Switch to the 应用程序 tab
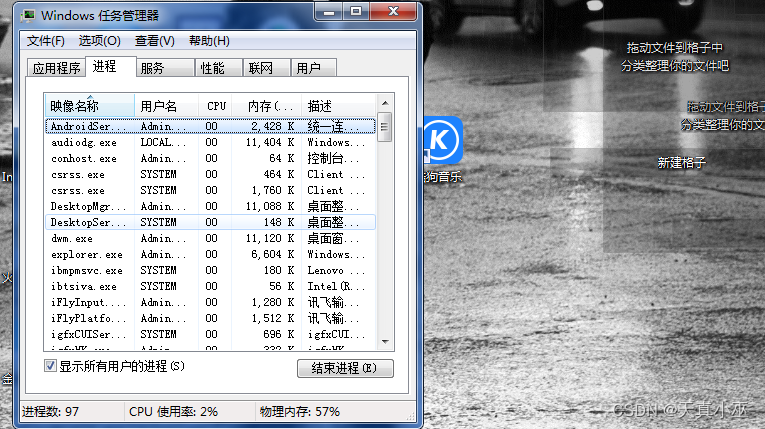The image size is (765, 429). [56, 68]
